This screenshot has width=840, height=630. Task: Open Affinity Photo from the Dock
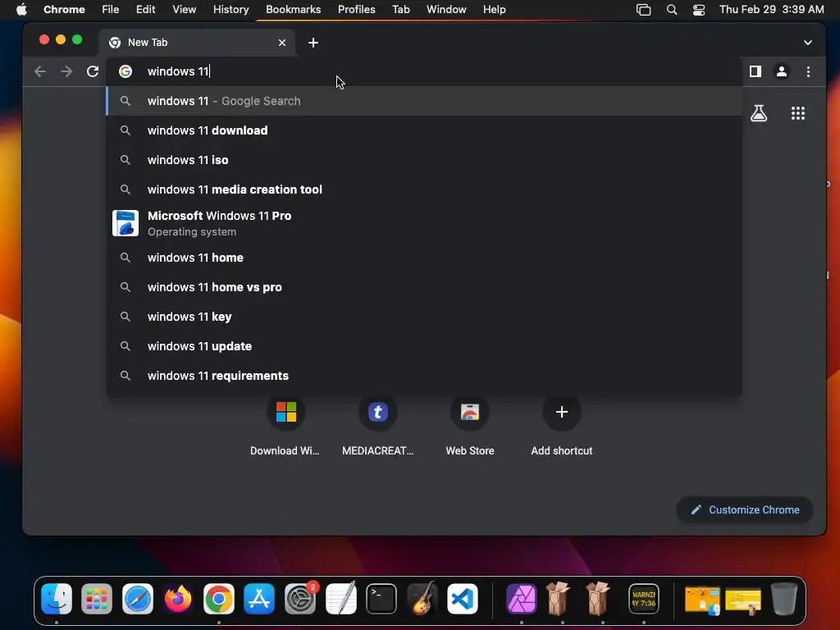[521, 598]
